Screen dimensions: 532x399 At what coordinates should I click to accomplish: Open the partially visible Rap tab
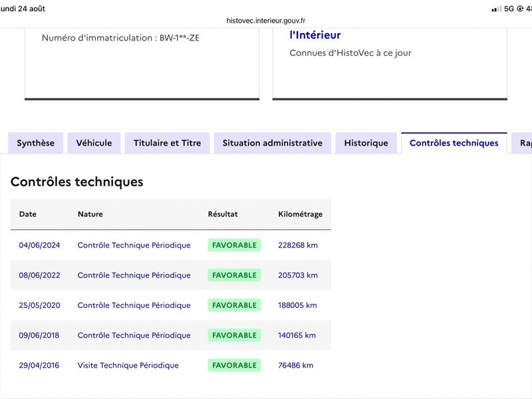(x=523, y=143)
